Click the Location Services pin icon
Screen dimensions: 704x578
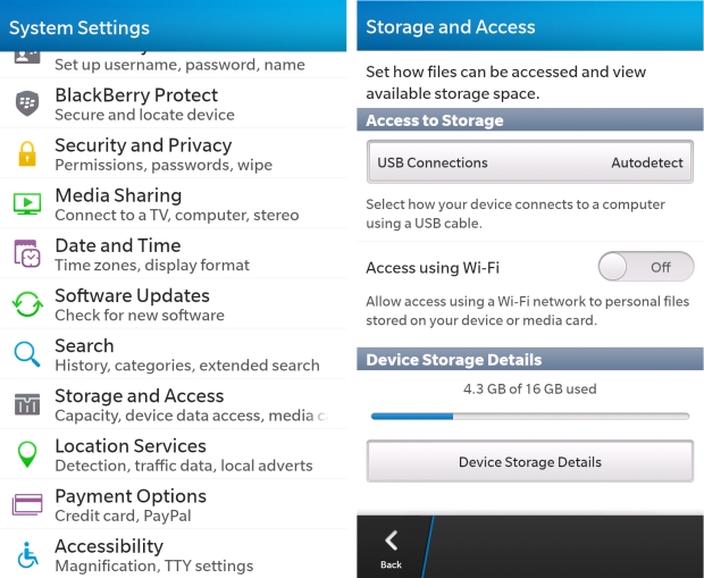[x=27, y=454]
